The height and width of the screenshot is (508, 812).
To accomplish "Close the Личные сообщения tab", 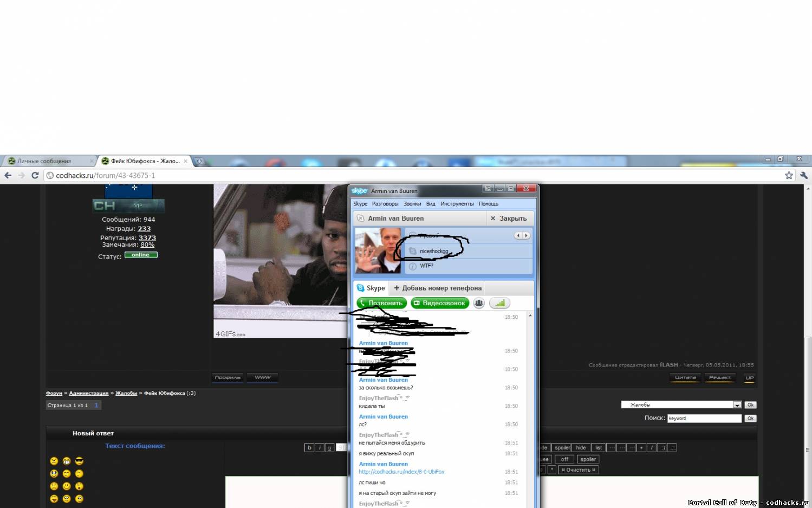I will [x=92, y=161].
